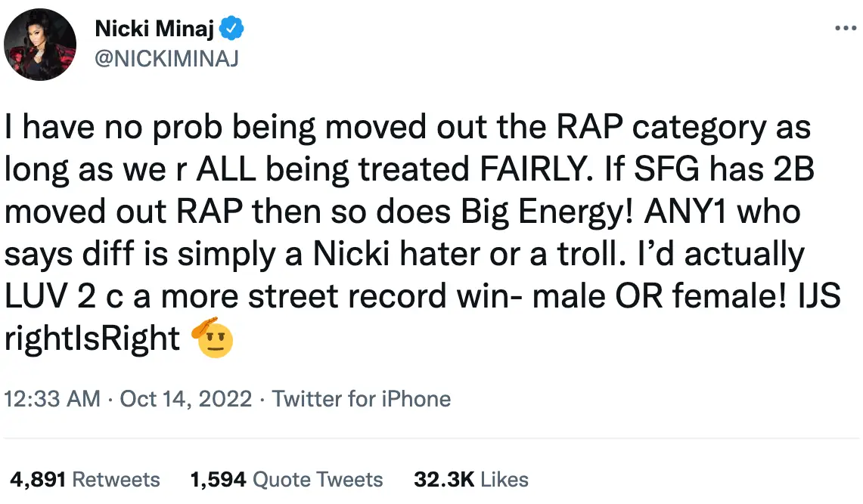
Task: Click "rightIsRight" in the tweet text
Action: (x=92, y=339)
